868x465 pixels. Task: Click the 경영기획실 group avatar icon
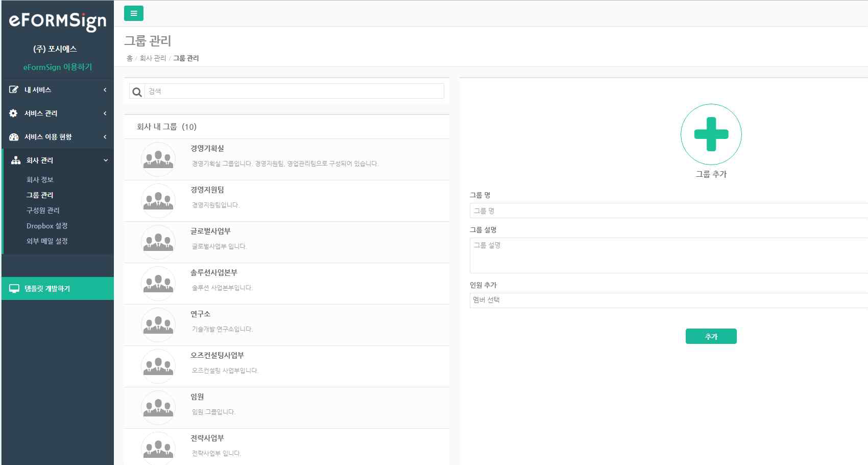[x=158, y=159]
